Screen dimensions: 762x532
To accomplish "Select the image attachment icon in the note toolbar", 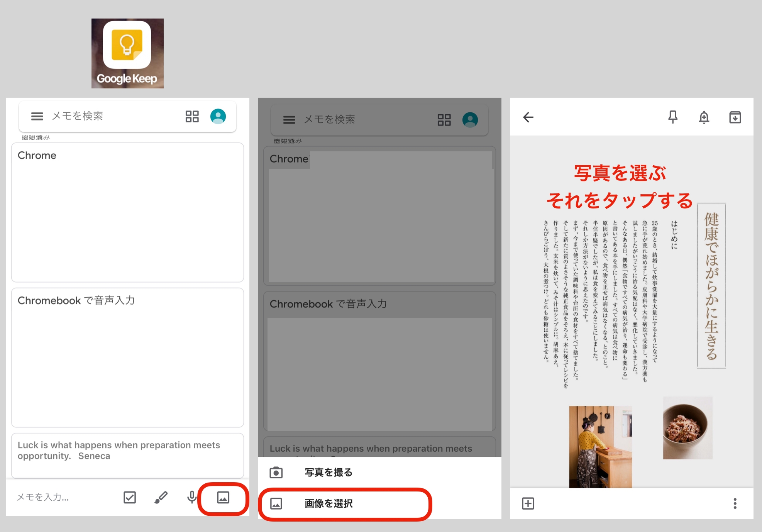I will pos(224,498).
